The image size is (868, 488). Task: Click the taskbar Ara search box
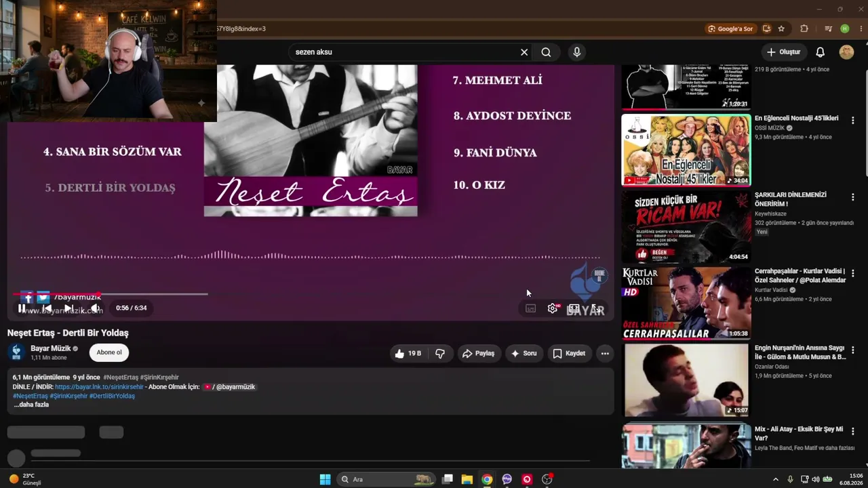pos(386,479)
